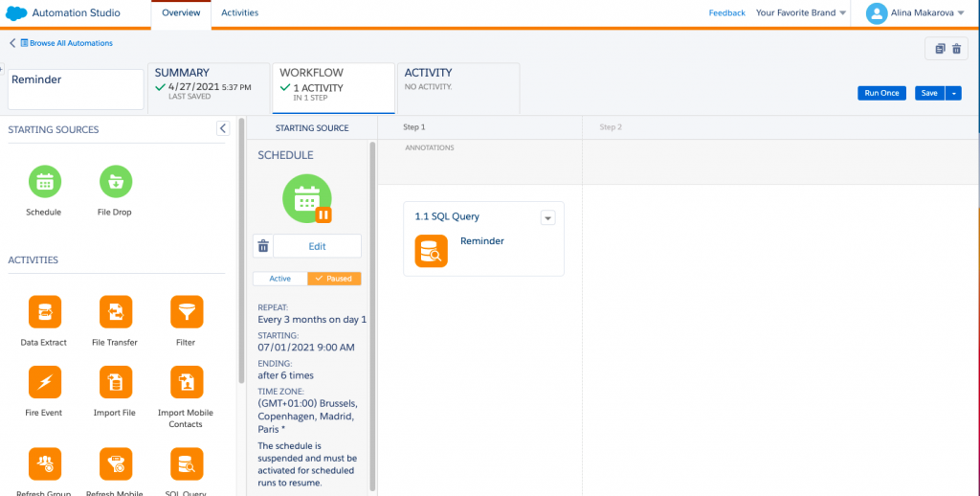Select the Schedule starting source icon

[44, 182]
